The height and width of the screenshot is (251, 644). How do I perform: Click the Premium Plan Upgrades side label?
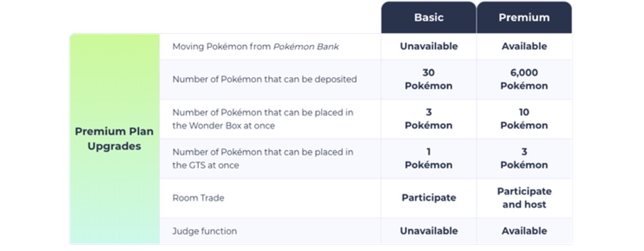coord(114,139)
